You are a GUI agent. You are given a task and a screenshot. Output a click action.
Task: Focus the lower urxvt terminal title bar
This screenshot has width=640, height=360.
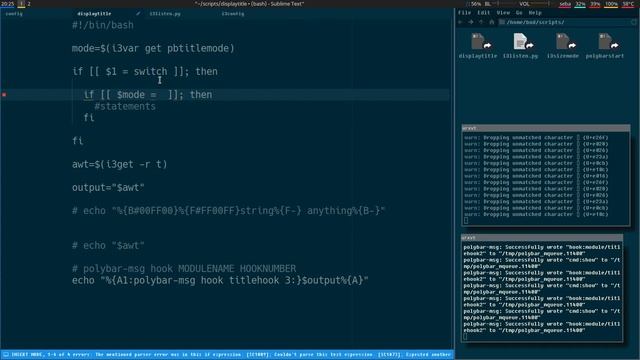(542, 238)
